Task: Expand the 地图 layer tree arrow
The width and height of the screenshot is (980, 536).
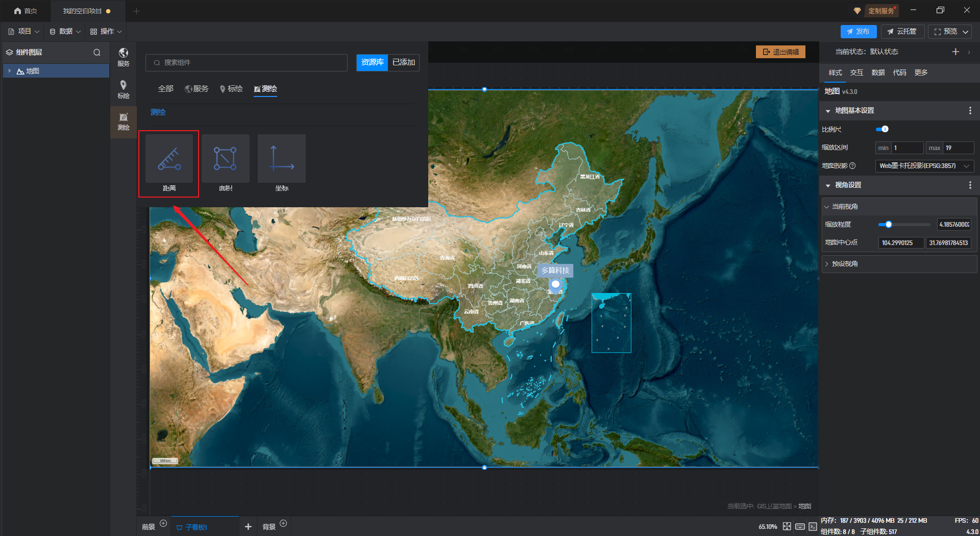Action: (10, 71)
